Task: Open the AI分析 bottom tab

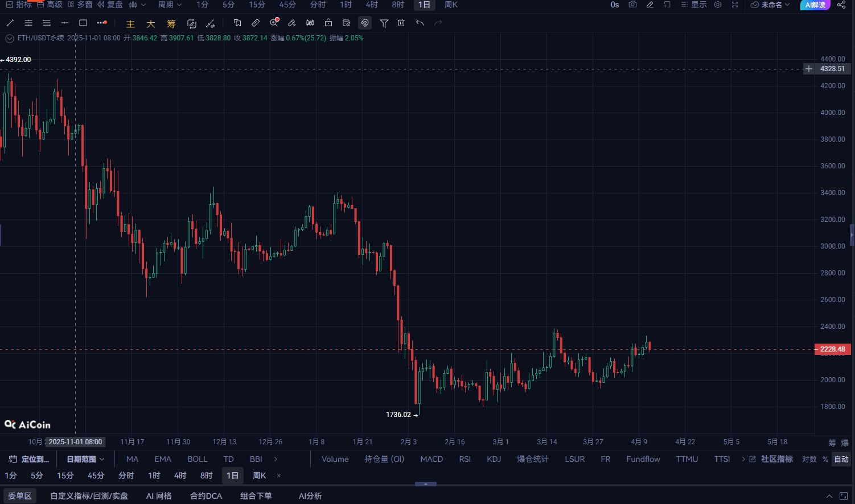Action: click(x=310, y=496)
